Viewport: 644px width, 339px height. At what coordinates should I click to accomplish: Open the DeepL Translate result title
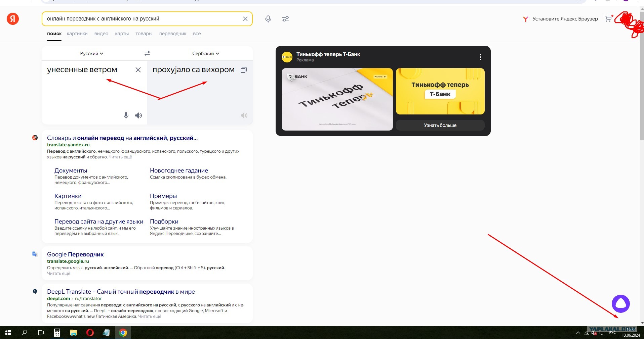[121, 292]
